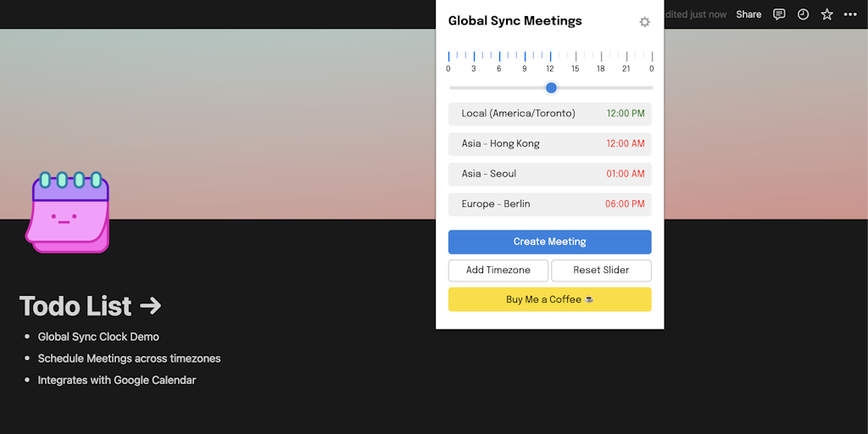
Task: Click the Share button in top bar
Action: coord(748,14)
